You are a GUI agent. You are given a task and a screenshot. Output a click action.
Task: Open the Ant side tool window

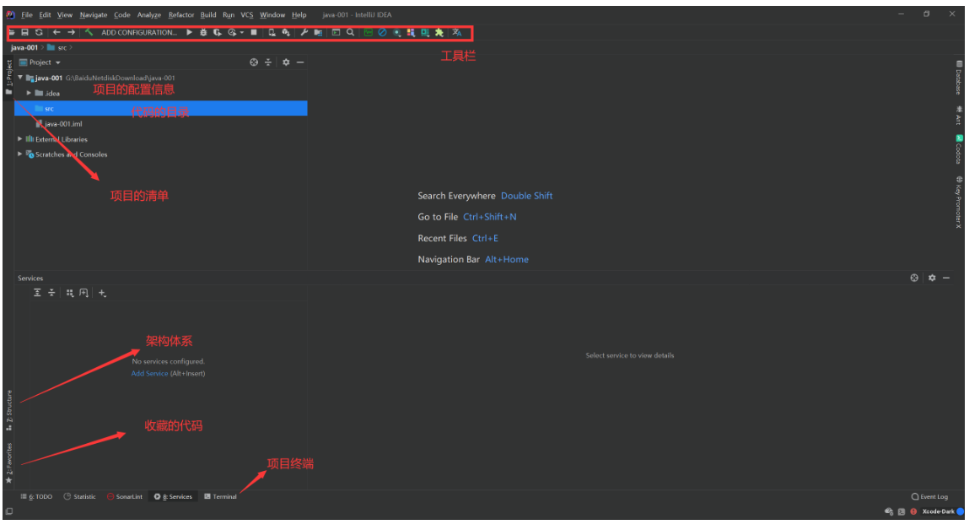pyautogui.click(x=959, y=115)
